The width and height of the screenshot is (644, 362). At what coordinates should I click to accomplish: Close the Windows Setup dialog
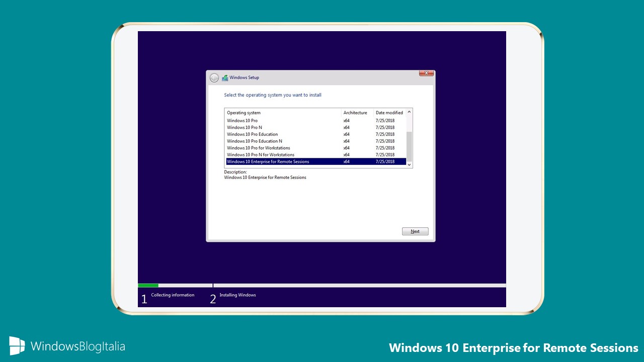(x=426, y=73)
